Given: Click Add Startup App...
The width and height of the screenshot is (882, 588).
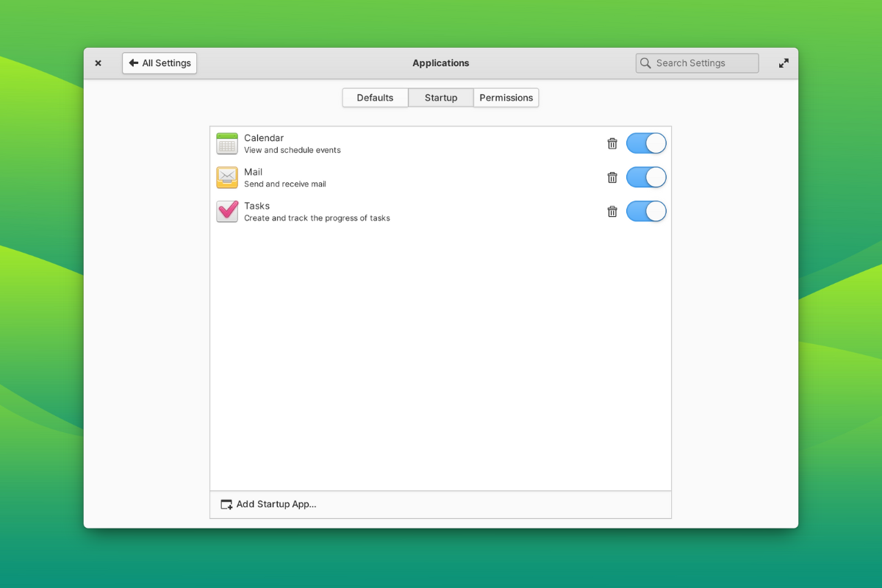Looking at the screenshot, I should (276, 504).
